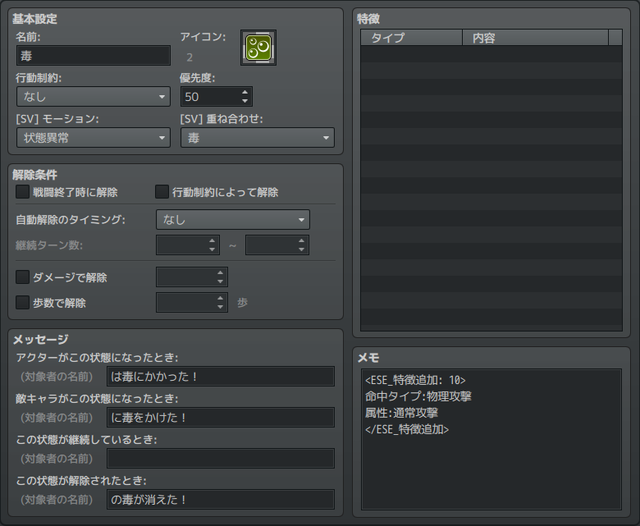Click the 歩数で解除 step count spinner field

[192, 303]
